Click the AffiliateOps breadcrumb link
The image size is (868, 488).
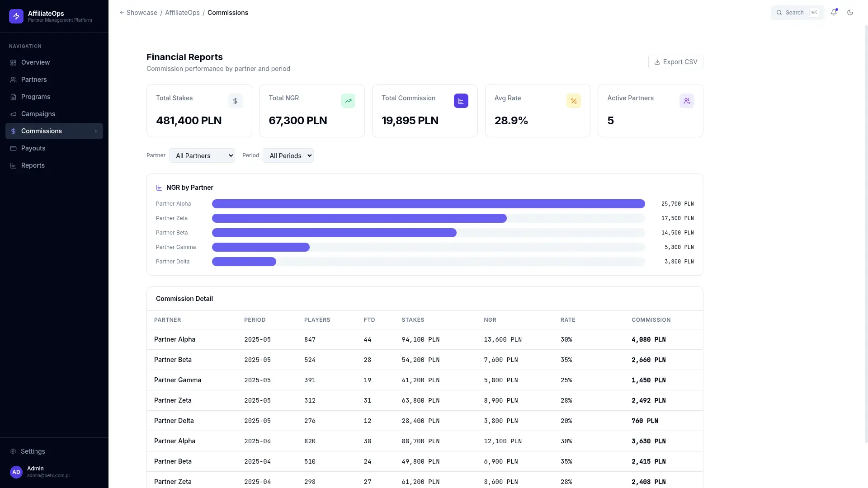point(182,13)
